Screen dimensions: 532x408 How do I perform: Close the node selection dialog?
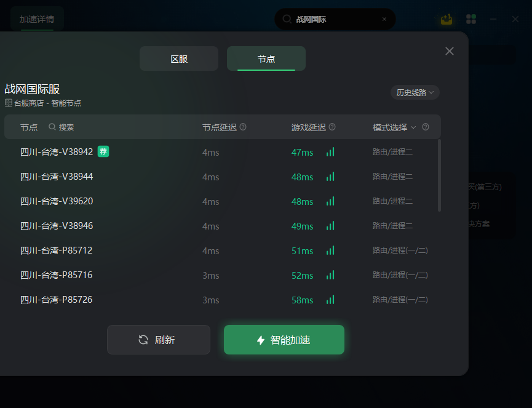[x=449, y=51]
